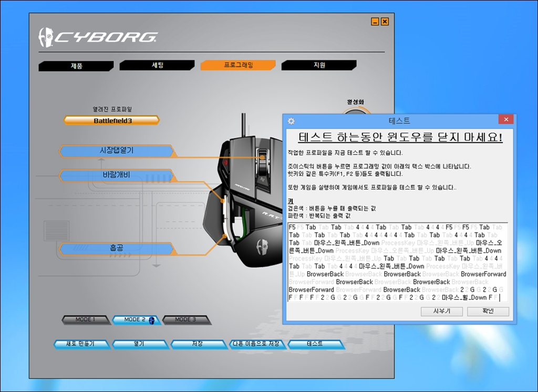The image size is (538, 392).
Task: Switch to MODE 3
Action: (187, 319)
